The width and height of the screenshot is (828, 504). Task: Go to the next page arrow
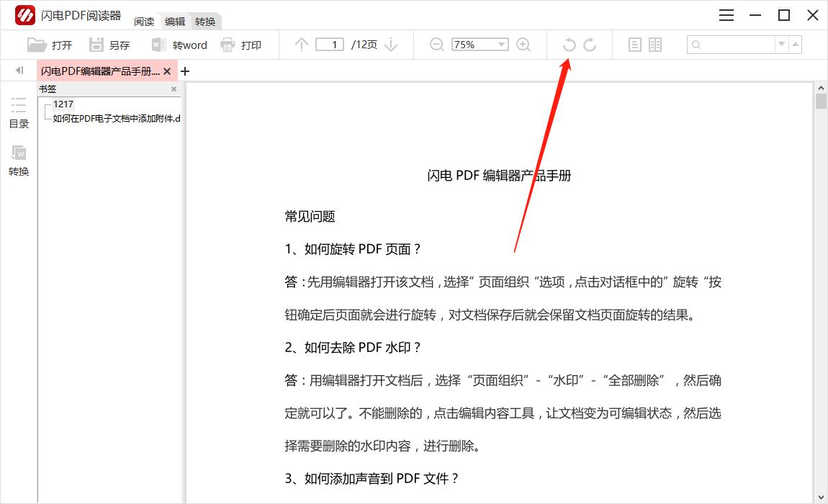click(391, 45)
